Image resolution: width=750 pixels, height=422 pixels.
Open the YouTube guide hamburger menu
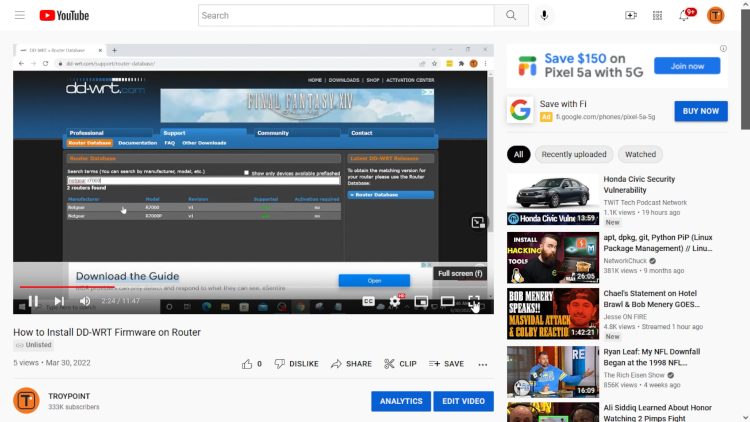tap(20, 15)
